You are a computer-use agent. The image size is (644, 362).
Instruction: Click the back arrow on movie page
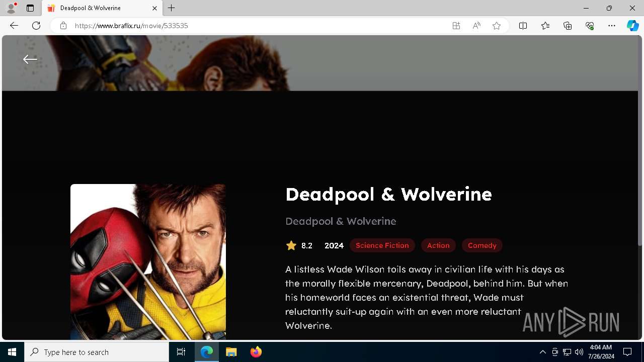click(30, 59)
